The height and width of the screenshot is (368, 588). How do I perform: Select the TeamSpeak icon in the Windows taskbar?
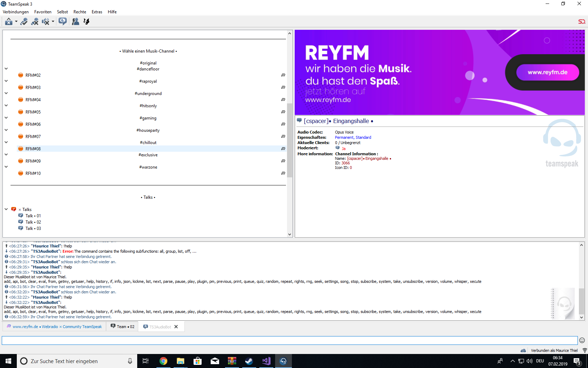[x=283, y=361]
